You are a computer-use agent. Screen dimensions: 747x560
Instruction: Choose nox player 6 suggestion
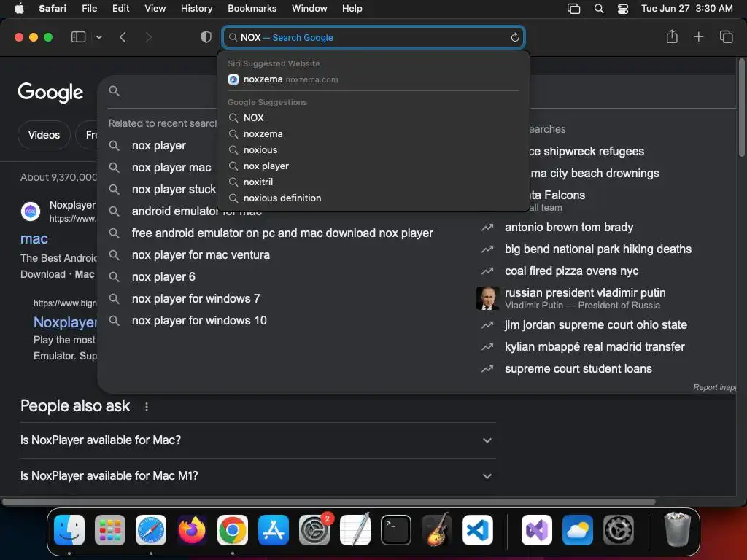coord(163,276)
